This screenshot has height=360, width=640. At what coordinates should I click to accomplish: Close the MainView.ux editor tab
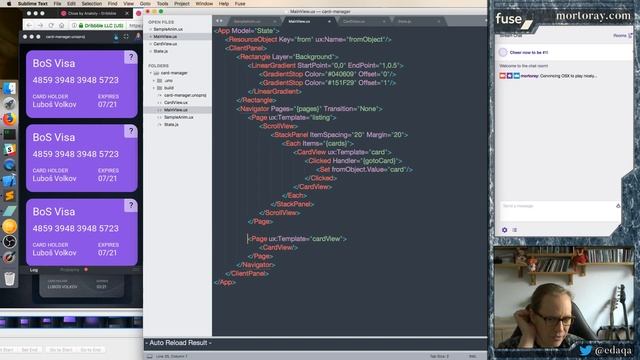point(329,21)
